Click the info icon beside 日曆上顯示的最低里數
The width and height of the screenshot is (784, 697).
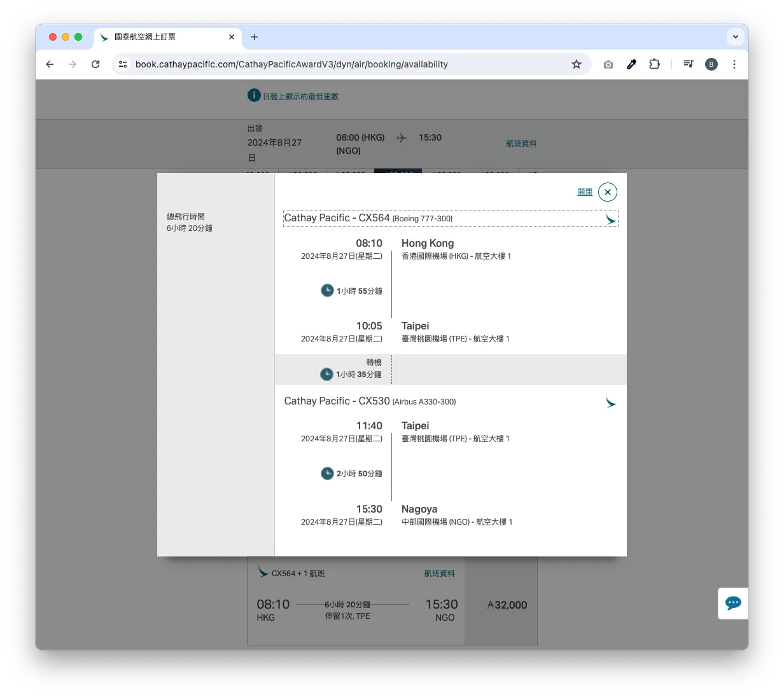tap(254, 95)
